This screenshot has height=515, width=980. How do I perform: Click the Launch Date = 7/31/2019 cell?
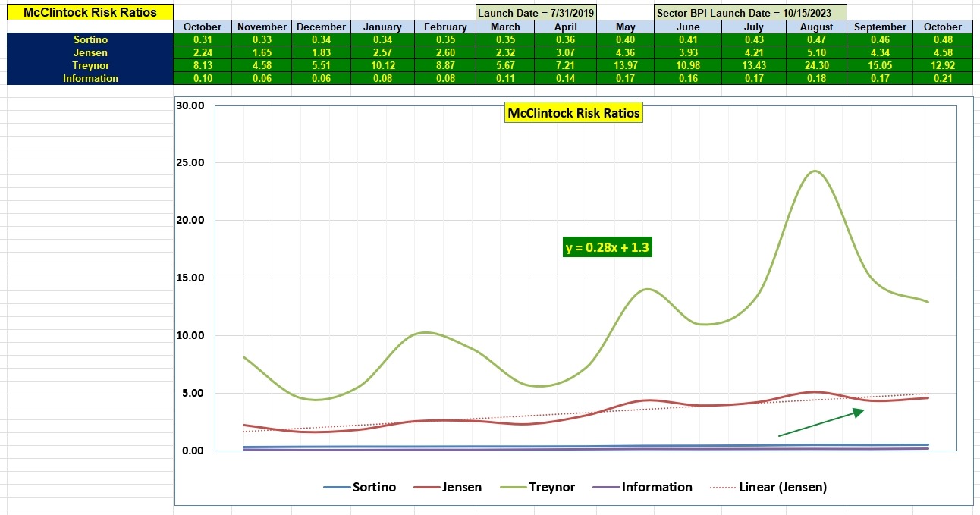[536, 13]
